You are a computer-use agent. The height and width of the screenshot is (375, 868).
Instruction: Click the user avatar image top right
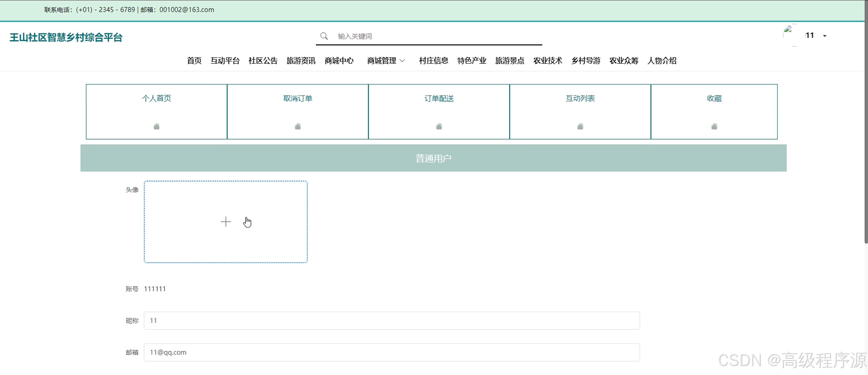(x=790, y=35)
